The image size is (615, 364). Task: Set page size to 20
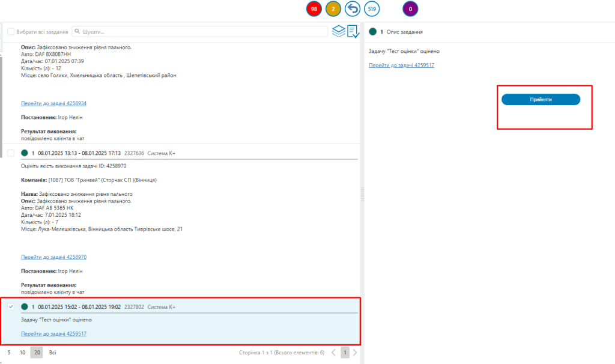[x=37, y=352]
